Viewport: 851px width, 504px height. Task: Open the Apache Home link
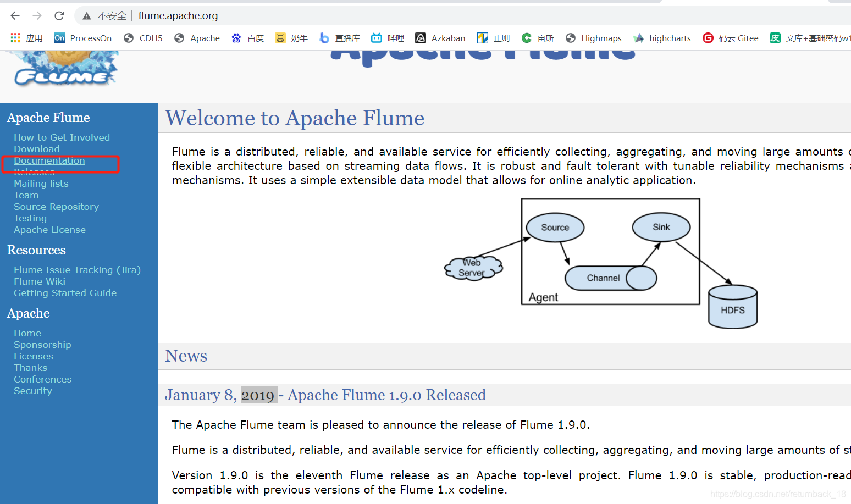(x=27, y=333)
